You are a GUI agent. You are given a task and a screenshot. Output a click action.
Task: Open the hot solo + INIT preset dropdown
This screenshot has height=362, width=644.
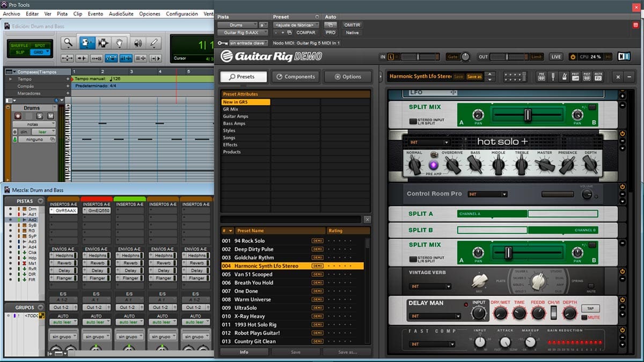[429, 143]
